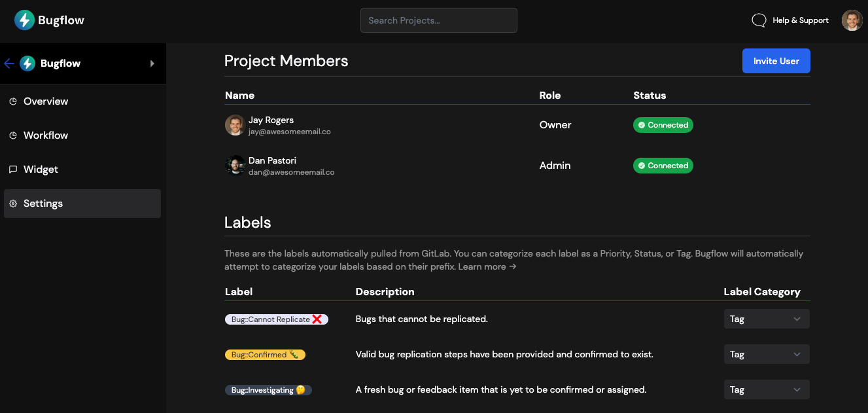The width and height of the screenshot is (868, 413).
Task: Click the Bugflow lightning logo in header
Action: point(24,20)
